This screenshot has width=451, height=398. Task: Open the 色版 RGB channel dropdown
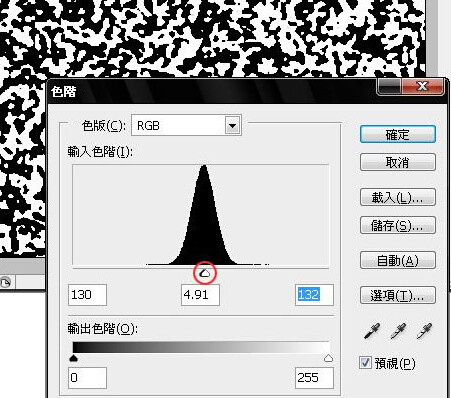233,126
